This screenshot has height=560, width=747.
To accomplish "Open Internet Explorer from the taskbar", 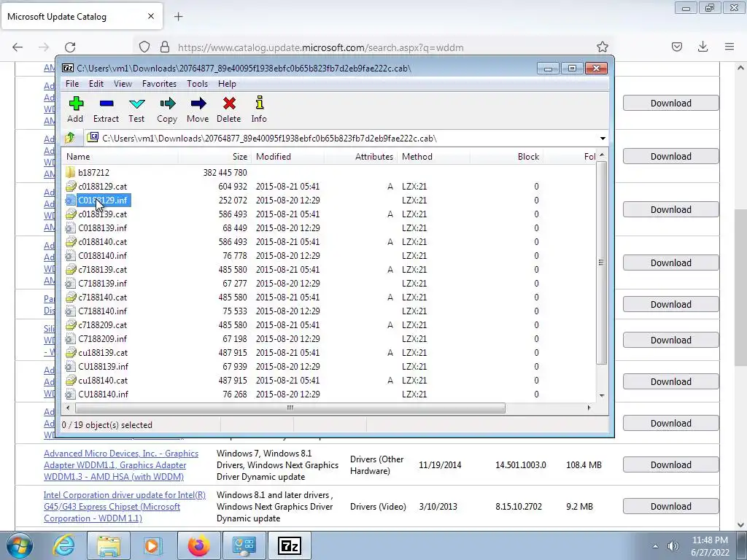I will point(64,545).
